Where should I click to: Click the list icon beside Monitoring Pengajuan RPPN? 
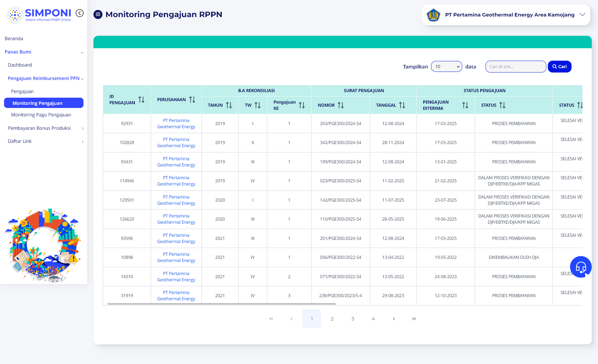click(98, 14)
